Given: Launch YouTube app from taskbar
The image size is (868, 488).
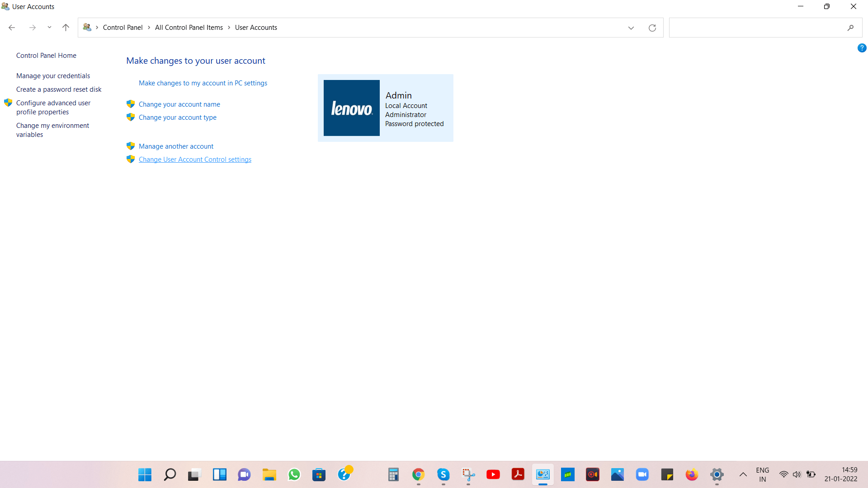Looking at the screenshot, I should pyautogui.click(x=493, y=474).
